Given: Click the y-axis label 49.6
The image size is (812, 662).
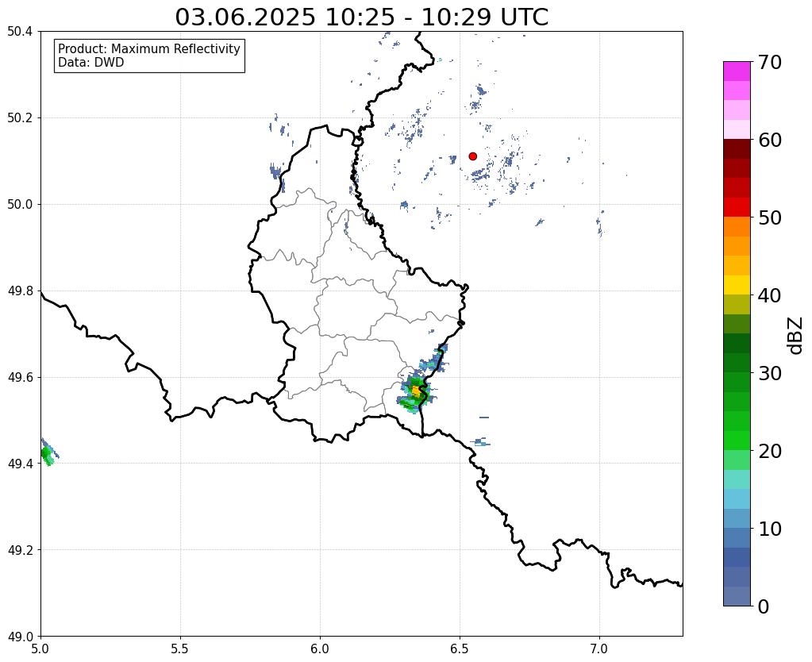Looking at the screenshot, I should pos(20,378).
